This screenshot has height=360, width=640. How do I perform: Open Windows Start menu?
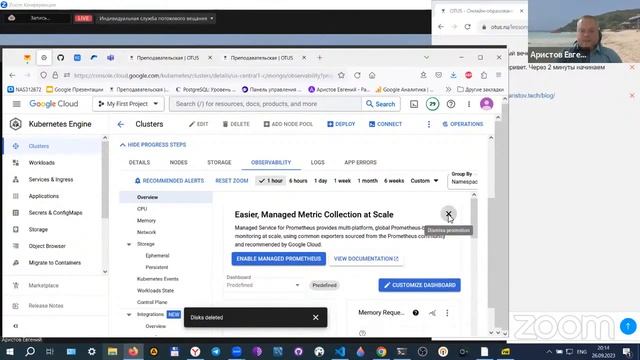point(10,351)
